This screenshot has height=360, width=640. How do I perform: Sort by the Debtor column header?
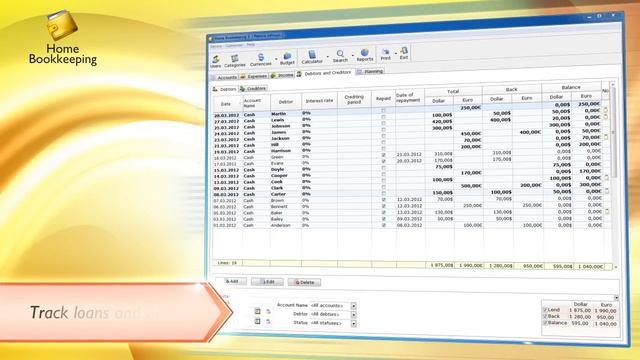click(x=286, y=102)
